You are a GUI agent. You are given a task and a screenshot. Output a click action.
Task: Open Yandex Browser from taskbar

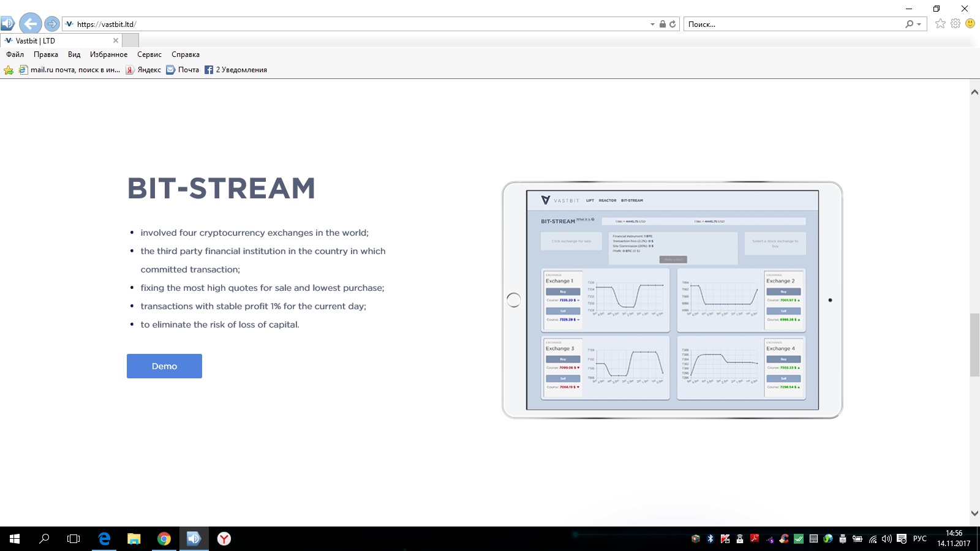[x=224, y=539]
